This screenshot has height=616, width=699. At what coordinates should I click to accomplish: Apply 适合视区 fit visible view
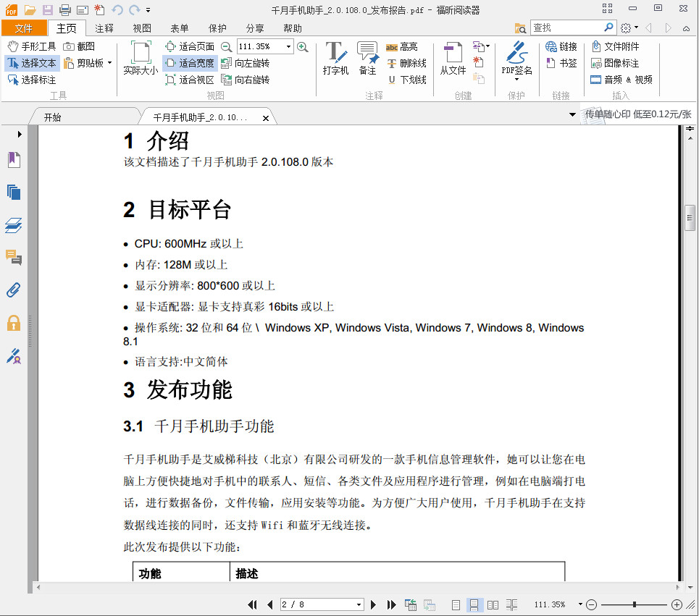190,80
